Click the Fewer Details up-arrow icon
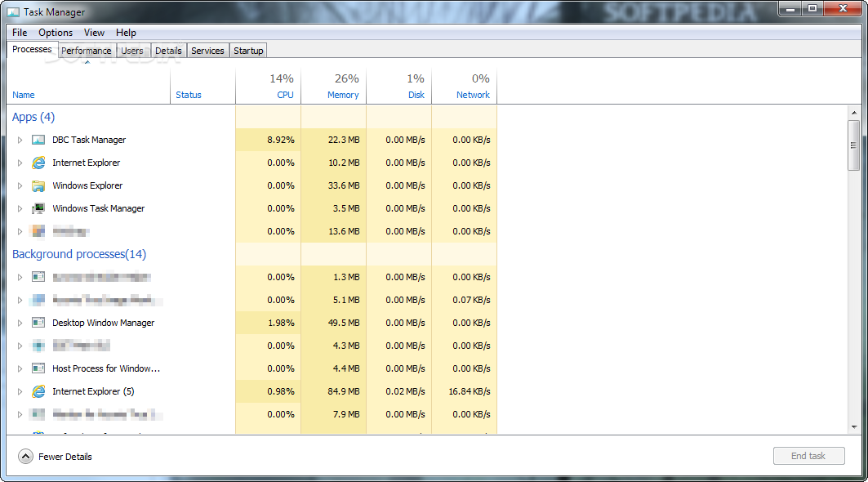The image size is (868, 482). tap(25, 457)
